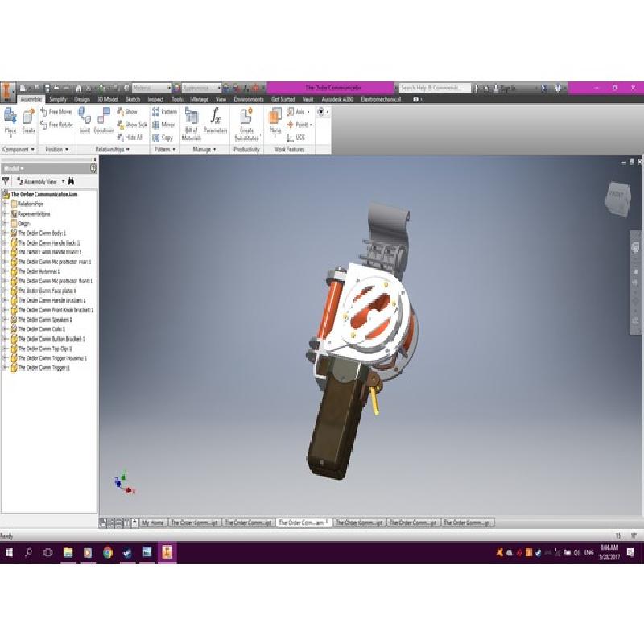Viewport: 644px width, 644px height.
Task: Open the Relationships panel dropdown
Action: click(112, 150)
